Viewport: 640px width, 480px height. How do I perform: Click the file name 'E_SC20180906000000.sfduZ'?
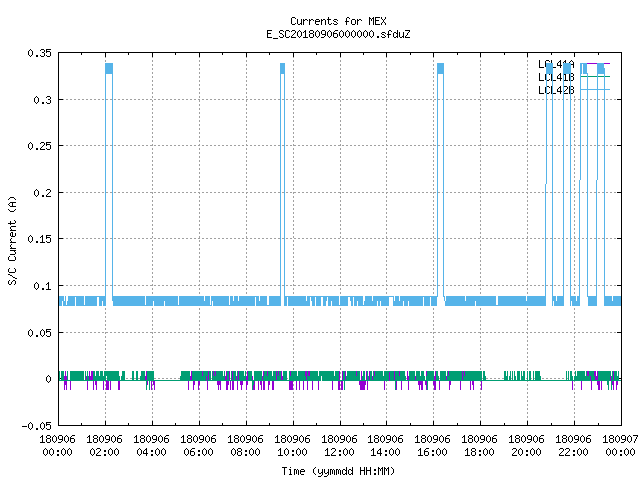(x=338, y=34)
